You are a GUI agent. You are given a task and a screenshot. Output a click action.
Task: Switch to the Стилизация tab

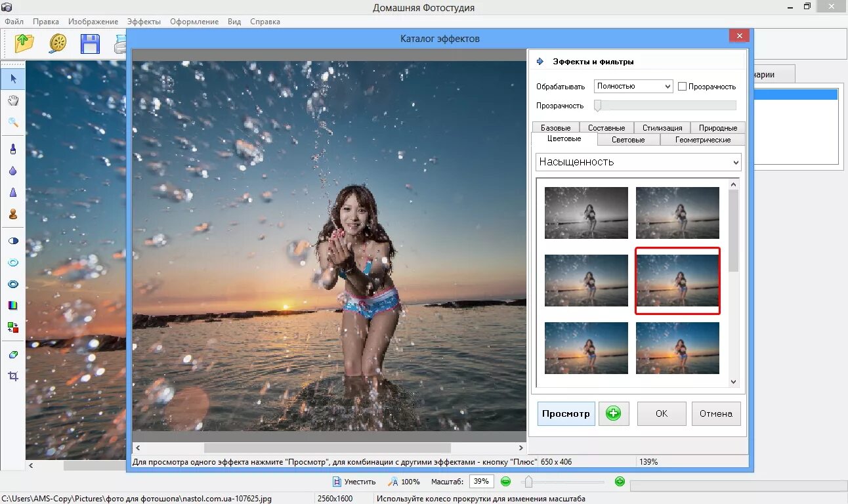point(662,128)
